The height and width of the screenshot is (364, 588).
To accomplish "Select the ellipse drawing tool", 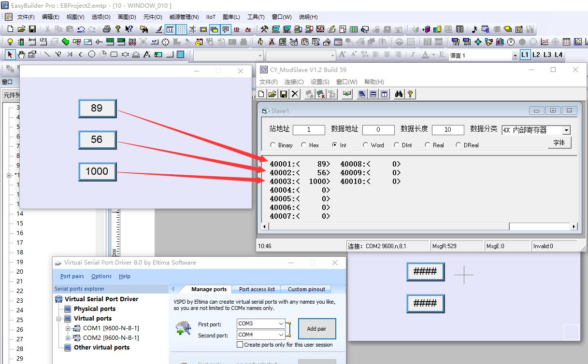I will [91, 55].
